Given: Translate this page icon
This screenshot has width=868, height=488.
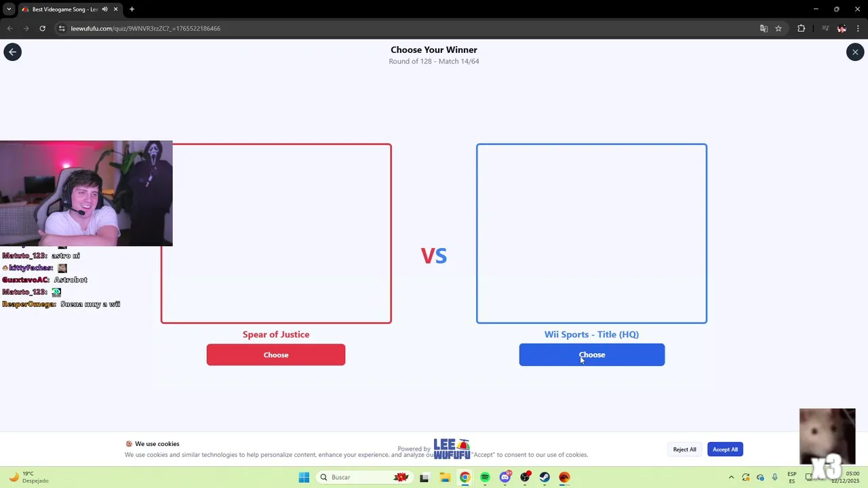Looking at the screenshot, I should click(764, 28).
